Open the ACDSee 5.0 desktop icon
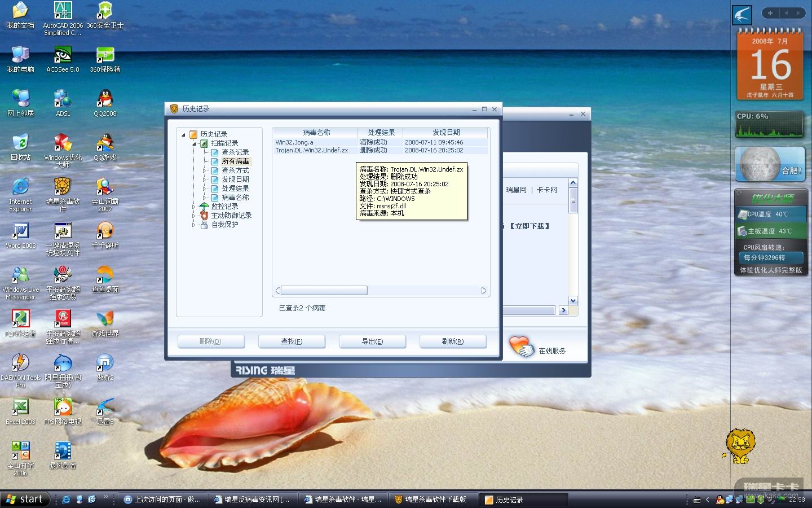 (x=63, y=55)
